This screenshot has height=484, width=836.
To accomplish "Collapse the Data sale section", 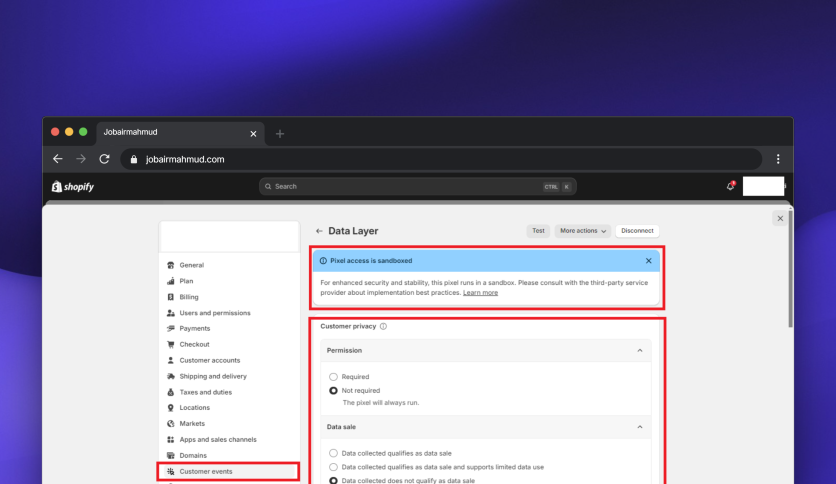I will (640, 427).
